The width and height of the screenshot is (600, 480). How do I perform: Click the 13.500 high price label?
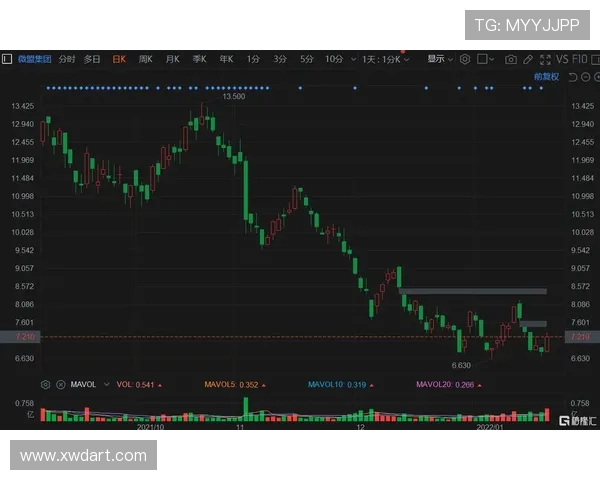234,96
